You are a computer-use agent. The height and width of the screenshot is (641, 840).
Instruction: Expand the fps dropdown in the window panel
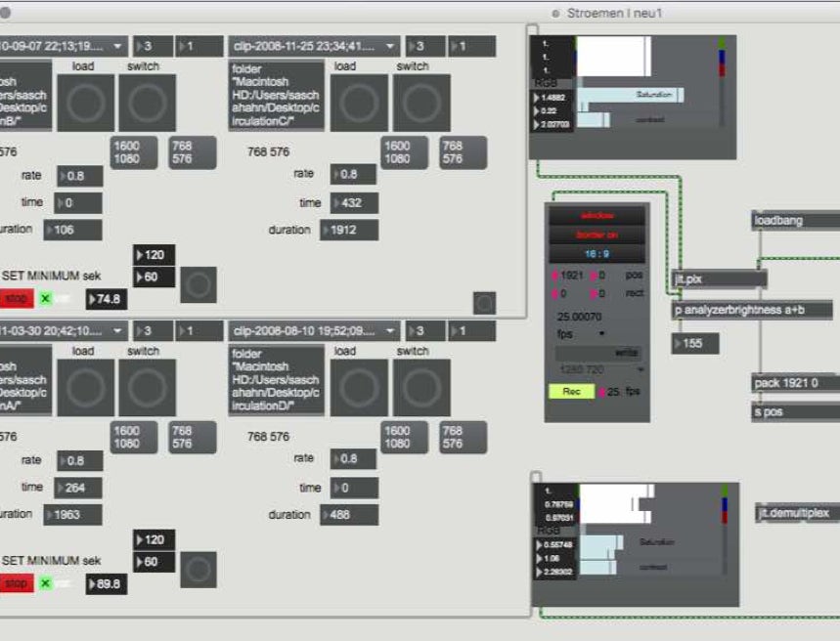click(596, 333)
